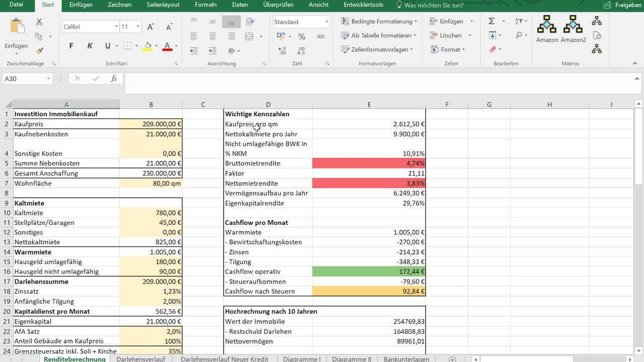Switch to the Formeln ribbon tab
Screen dimensions: 644x362
click(x=205, y=5)
